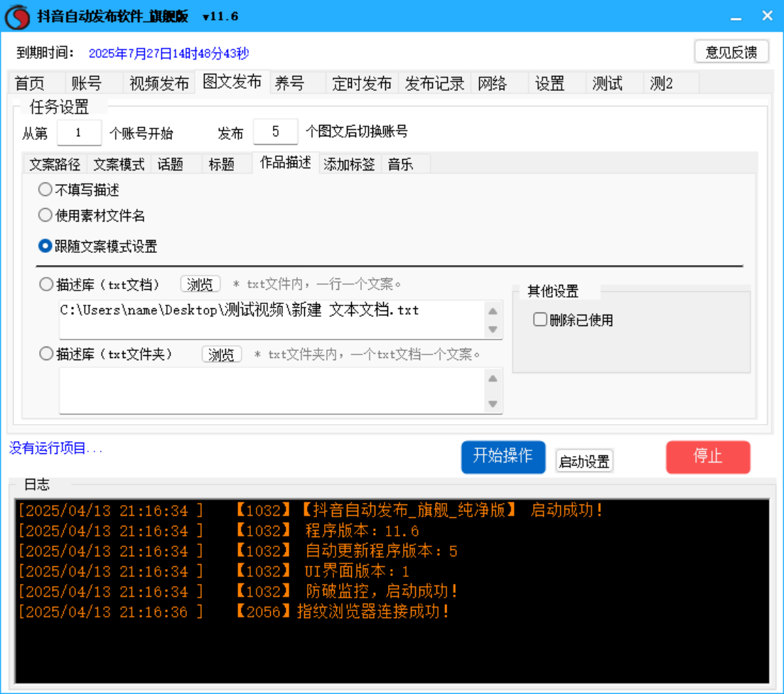784x694 pixels.
Task: Open the 启动设置 button
Action: 584,461
